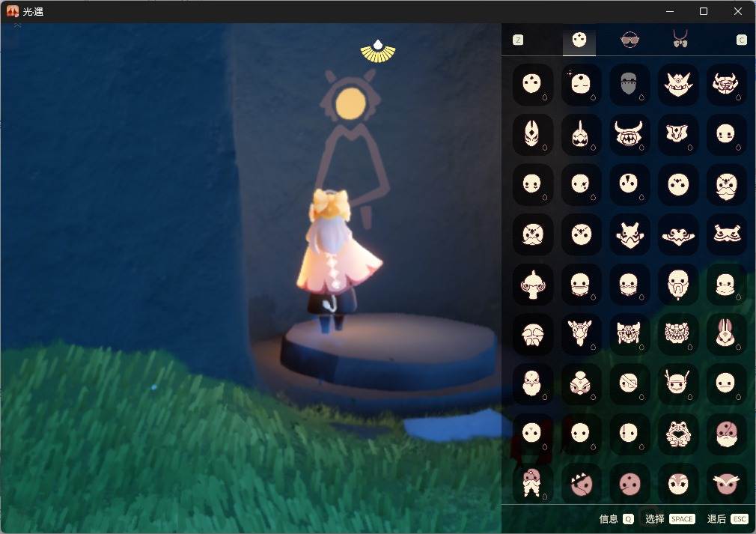Viewport: 756px width, 534px height.
Task: Open the necklace accessory tab
Action: tap(680, 39)
